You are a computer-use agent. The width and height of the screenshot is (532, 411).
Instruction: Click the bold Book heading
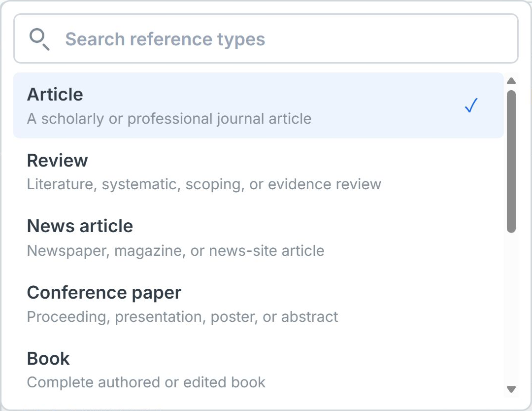tap(48, 359)
